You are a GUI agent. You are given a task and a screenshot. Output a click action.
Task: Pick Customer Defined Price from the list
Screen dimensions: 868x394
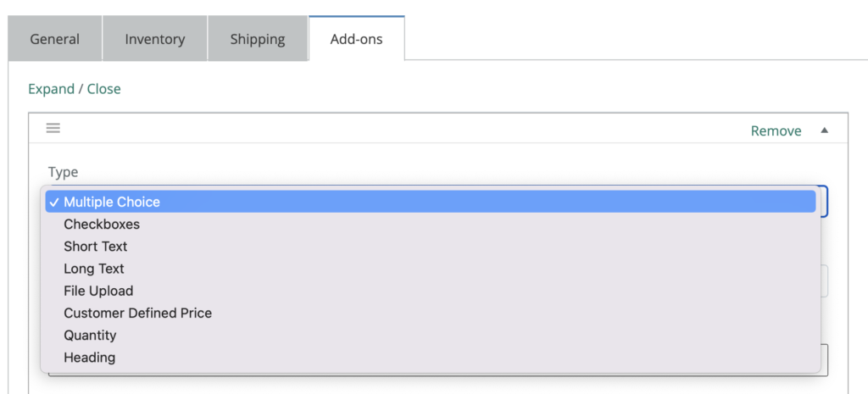click(x=138, y=313)
